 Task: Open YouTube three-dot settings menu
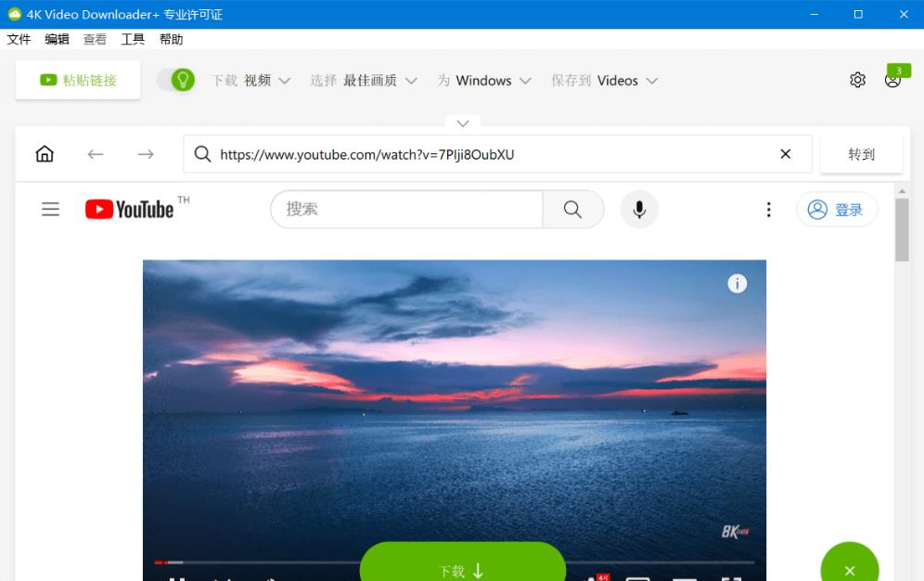point(768,210)
